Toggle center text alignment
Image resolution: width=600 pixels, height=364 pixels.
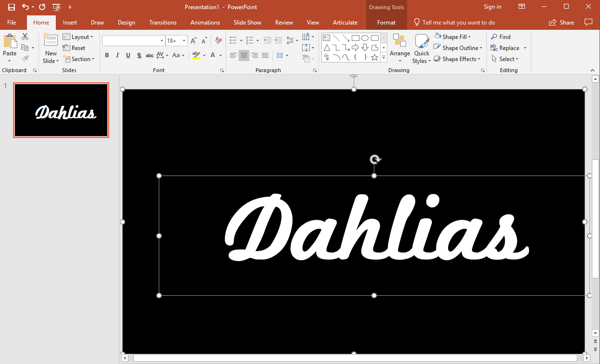(244, 55)
